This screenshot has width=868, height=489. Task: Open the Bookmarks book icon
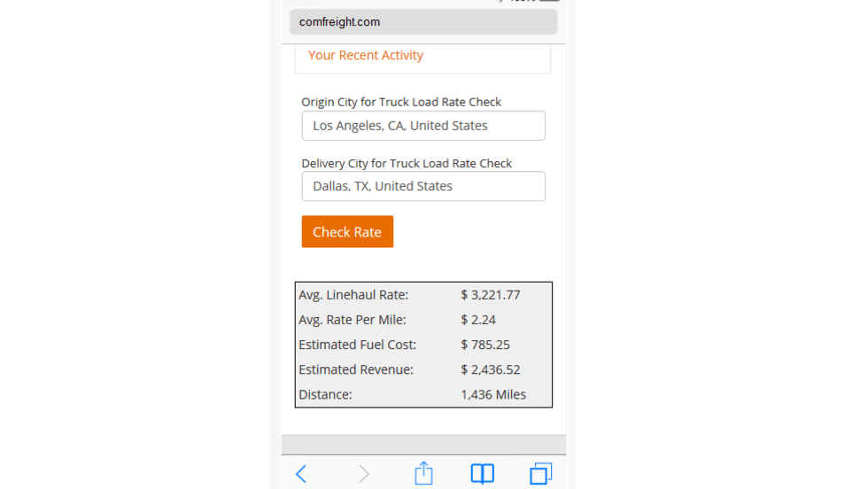pos(482,474)
